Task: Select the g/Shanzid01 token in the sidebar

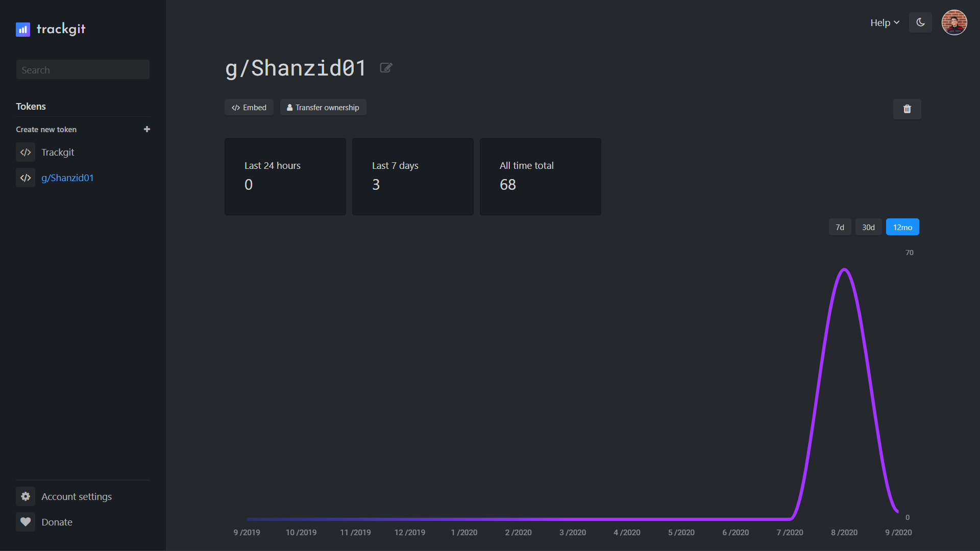Action: [x=67, y=178]
